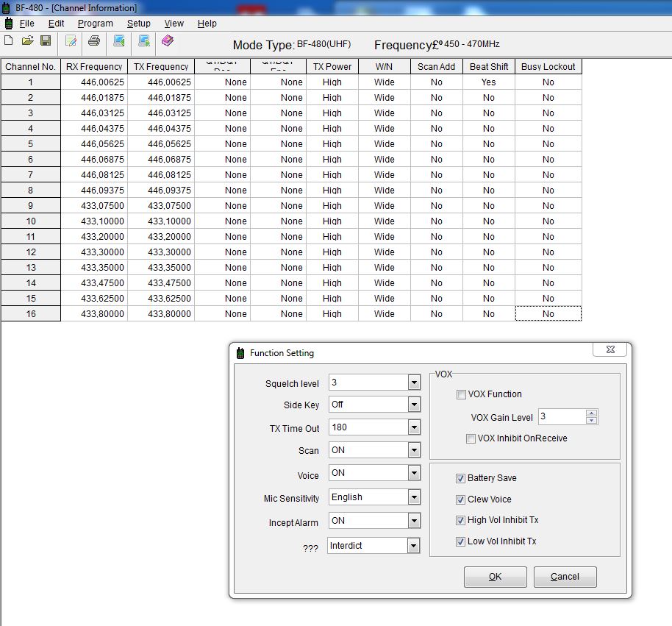Open the Edit menu

pos(56,24)
